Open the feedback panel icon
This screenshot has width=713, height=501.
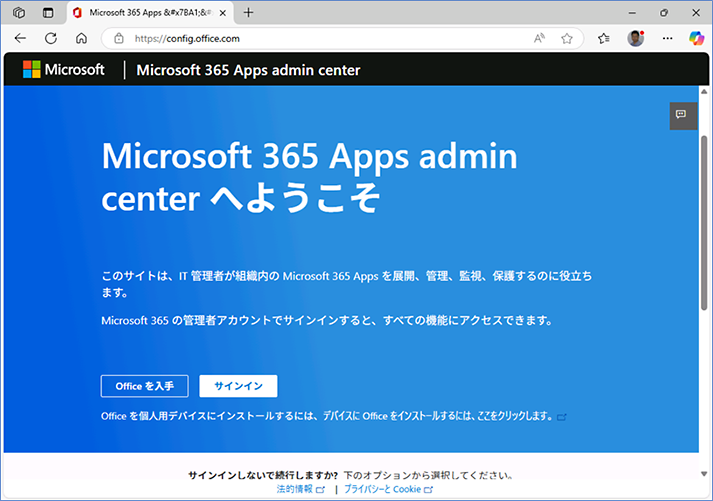[x=683, y=115]
